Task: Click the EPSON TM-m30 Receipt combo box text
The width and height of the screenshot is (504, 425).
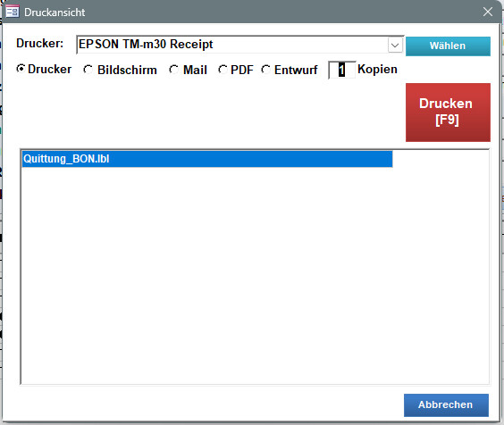Action: (146, 45)
